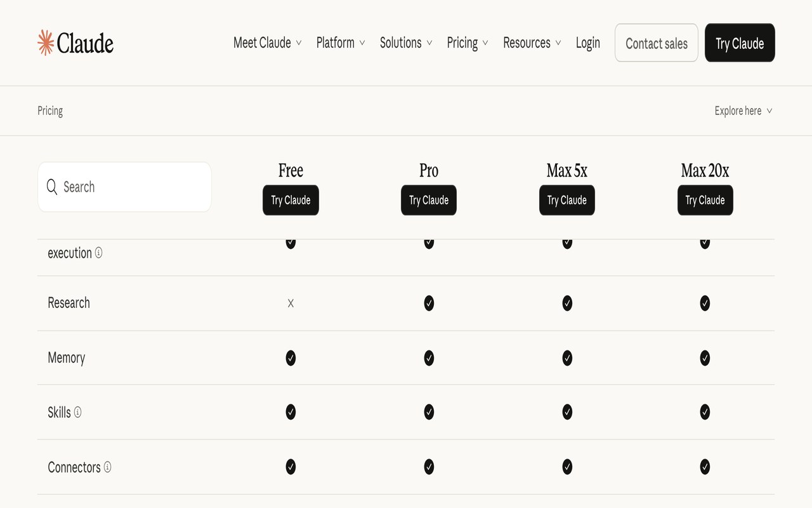Click Skills checkmark in Max 20x column
Viewport: 812px width, 508px height.
tap(705, 412)
